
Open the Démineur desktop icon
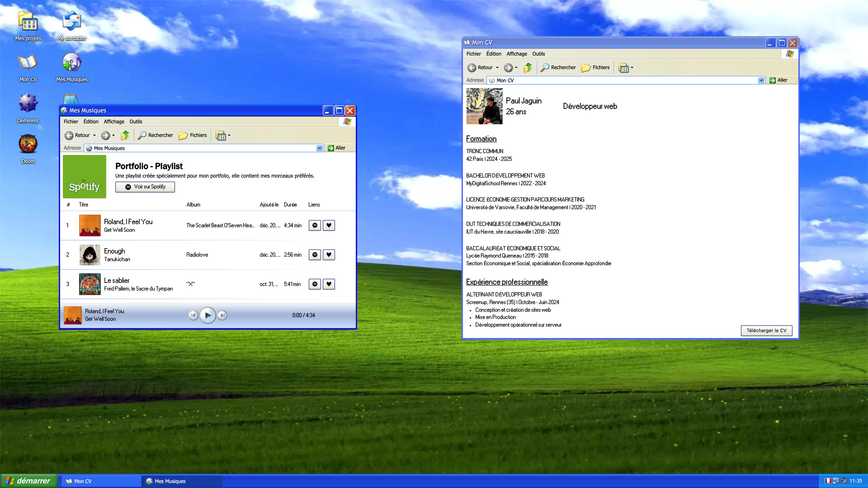tap(28, 103)
